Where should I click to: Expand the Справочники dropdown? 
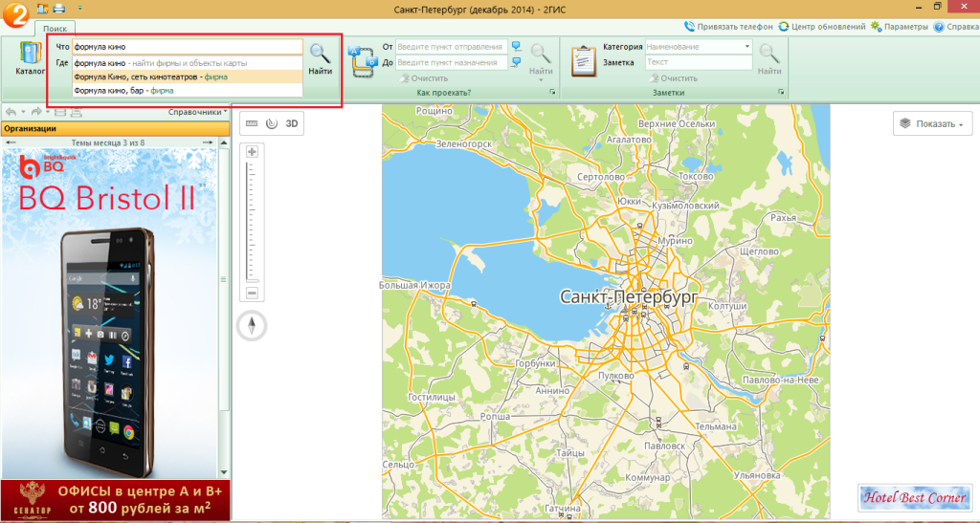click(x=197, y=112)
